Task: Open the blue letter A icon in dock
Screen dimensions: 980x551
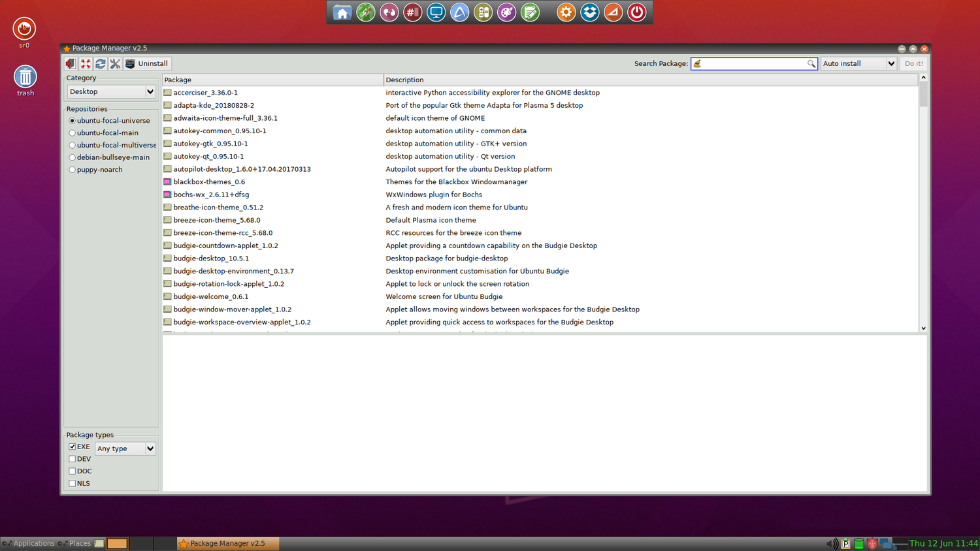Action: coord(459,12)
